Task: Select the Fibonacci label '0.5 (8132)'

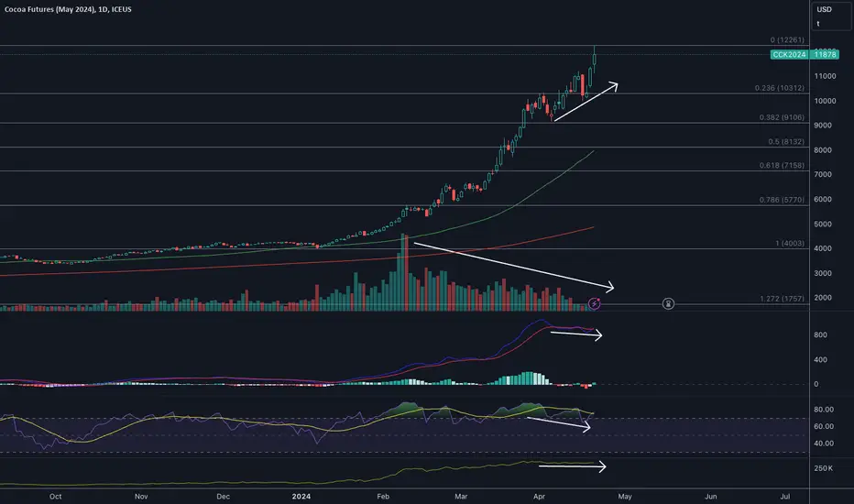Action: (786, 141)
